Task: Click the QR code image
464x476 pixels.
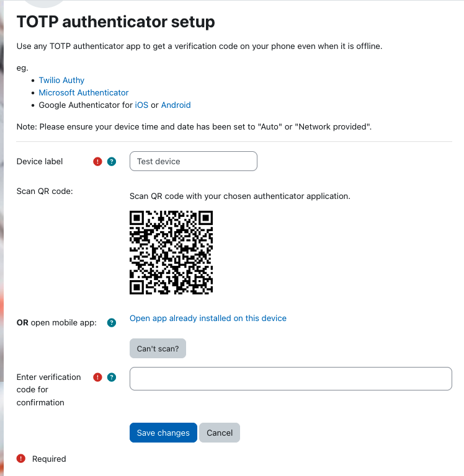Action: point(171,253)
